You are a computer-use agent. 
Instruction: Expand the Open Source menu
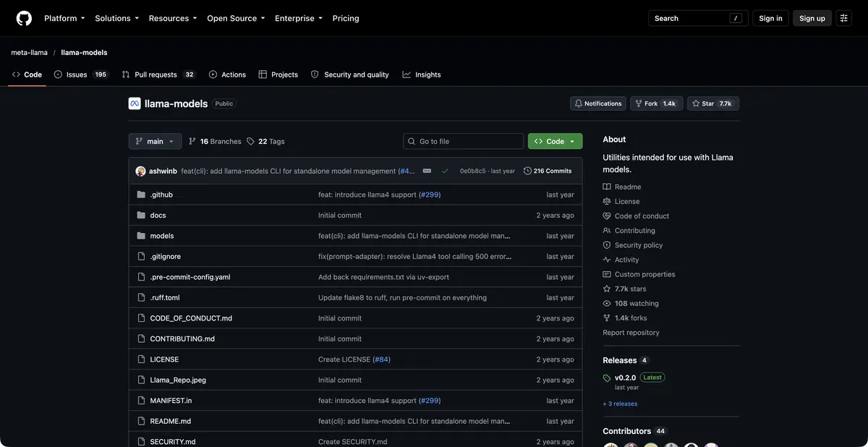point(236,18)
